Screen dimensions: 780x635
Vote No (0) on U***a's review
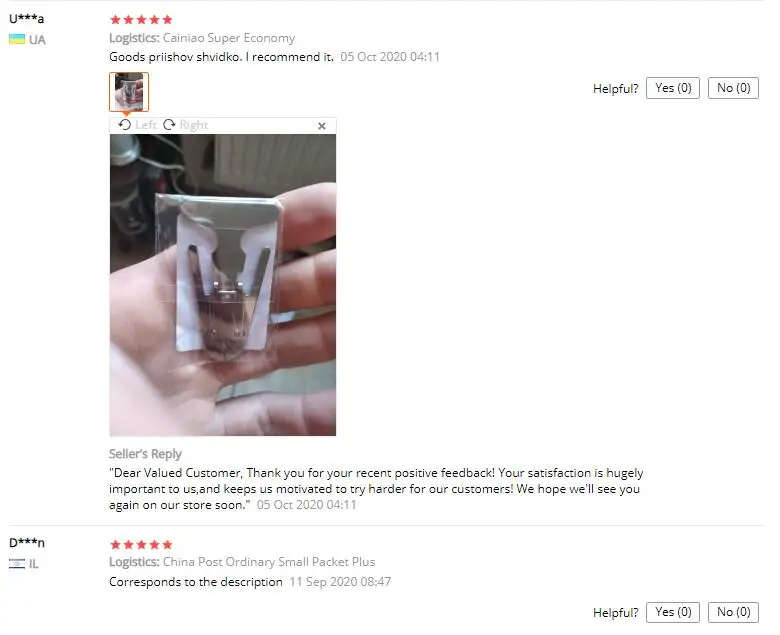pos(733,88)
